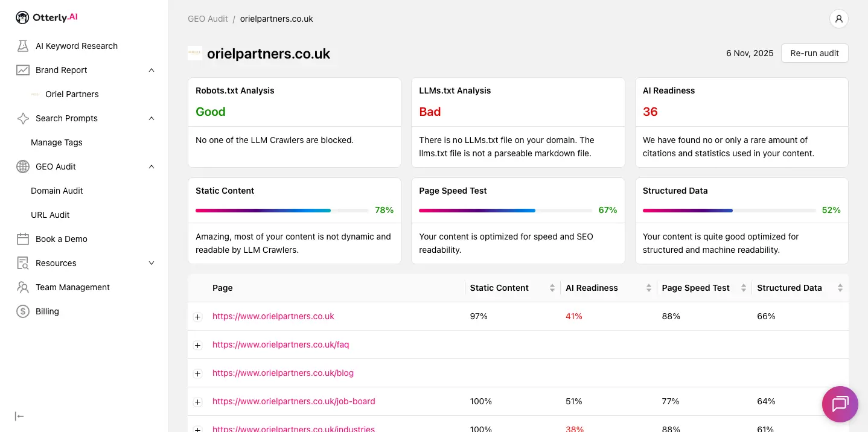Open the user profile icon
The height and width of the screenshot is (432, 868).
[x=838, y=19]
